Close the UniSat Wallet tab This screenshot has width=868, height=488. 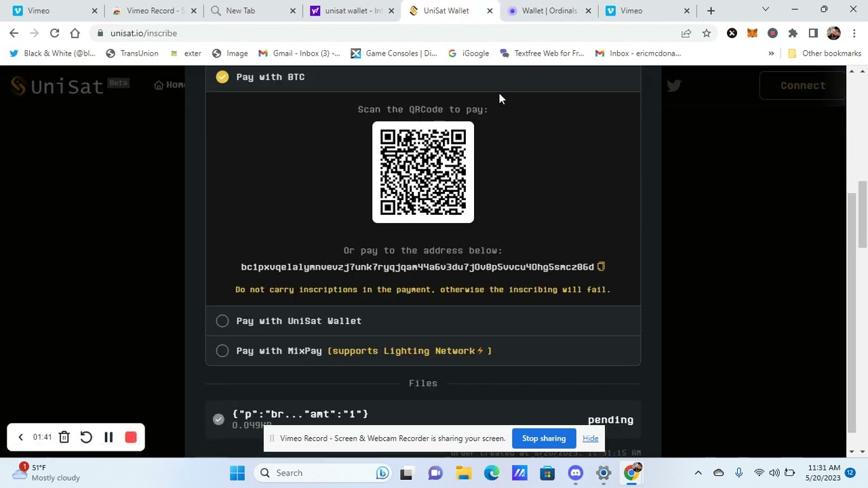tap(490, 11)
